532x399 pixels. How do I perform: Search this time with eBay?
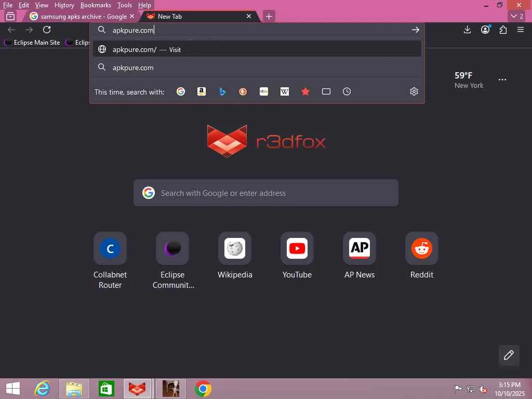tap(263, 91)
